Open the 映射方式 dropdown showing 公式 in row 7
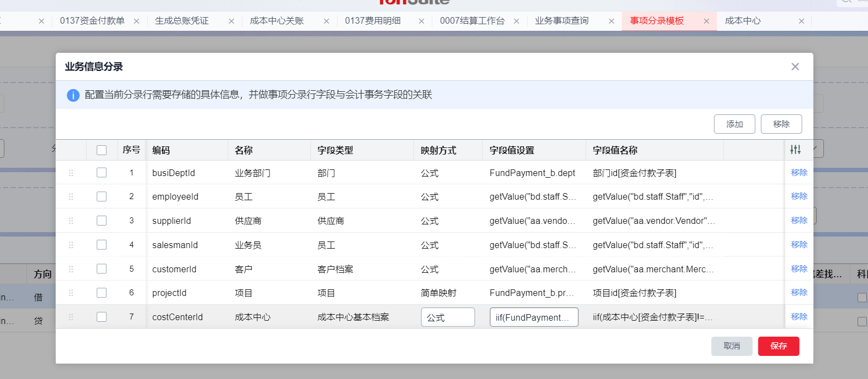Screen dimensions: 868x379 point(447,317)
